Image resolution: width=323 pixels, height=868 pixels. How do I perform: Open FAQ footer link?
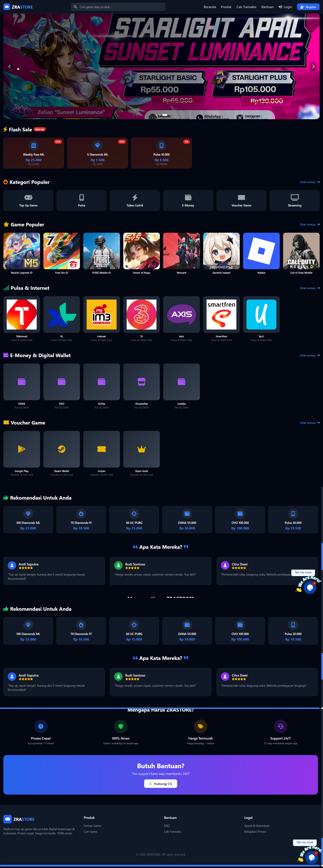(167, 826)
